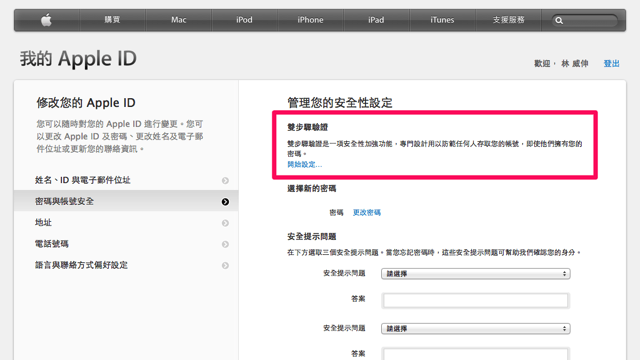
Task: Click arrow icon next to 地址
Action: [x=225, y=223]
